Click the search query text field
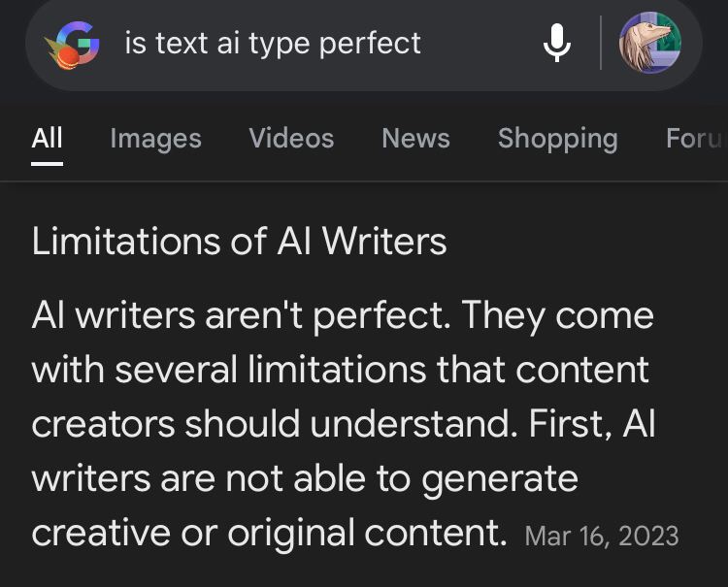728x587 pixels. [x=273, y=44]
